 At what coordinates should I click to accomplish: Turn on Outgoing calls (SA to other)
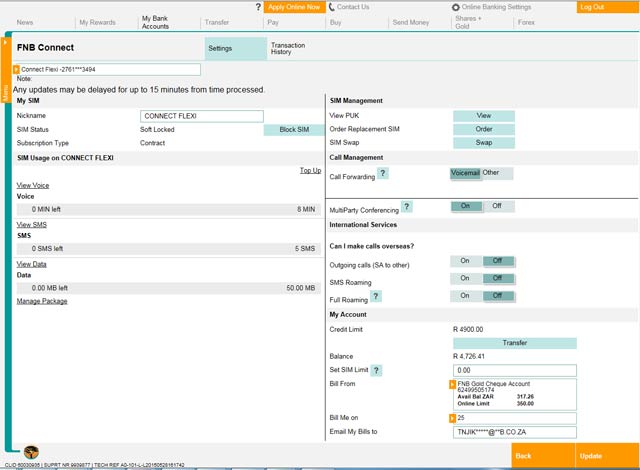465,261
